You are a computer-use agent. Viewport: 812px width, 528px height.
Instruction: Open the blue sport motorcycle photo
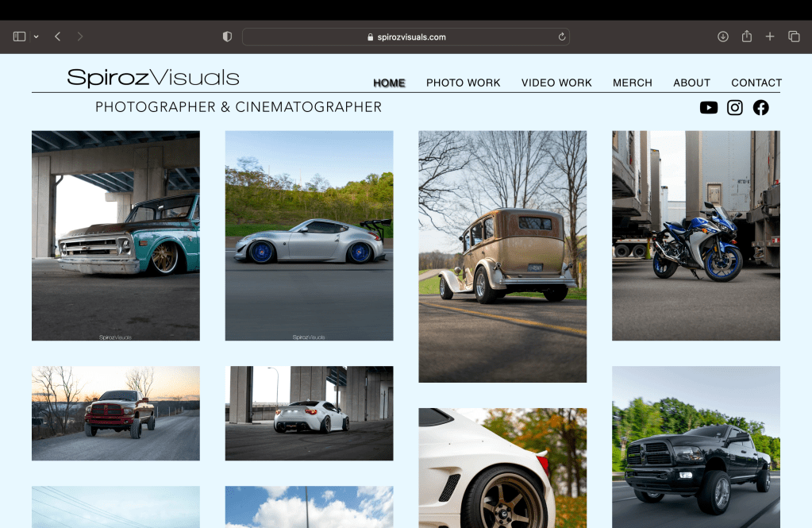click(695, 235)
